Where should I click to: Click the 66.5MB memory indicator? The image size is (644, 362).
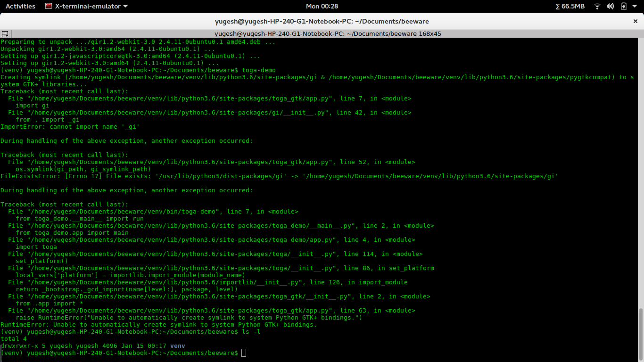(x=570, y=6)
